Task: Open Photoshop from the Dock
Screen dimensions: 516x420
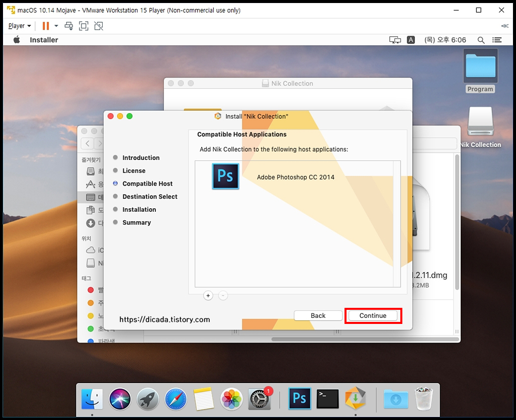Action: [x=299, y=398]
